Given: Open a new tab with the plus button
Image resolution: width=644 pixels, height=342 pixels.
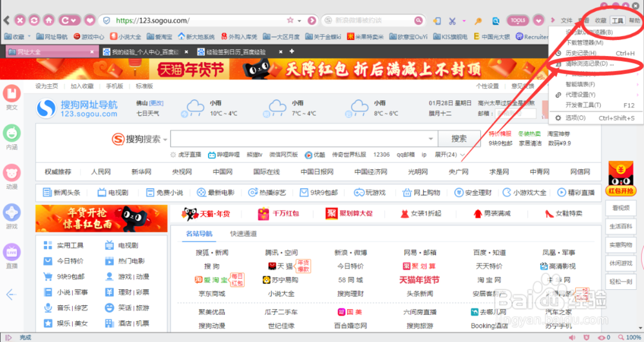Looking at the screenshot, I should [x=292, y=52].
